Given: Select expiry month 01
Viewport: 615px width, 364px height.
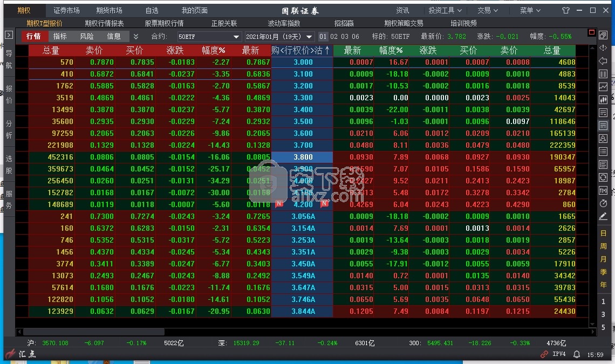Looking at the screenshot, I should point(323,37).
